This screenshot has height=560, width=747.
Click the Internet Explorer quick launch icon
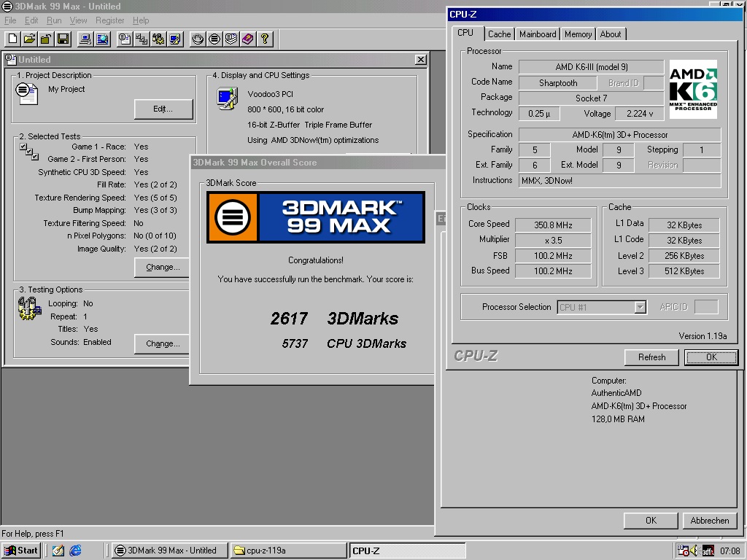click(x=75, y=551)
